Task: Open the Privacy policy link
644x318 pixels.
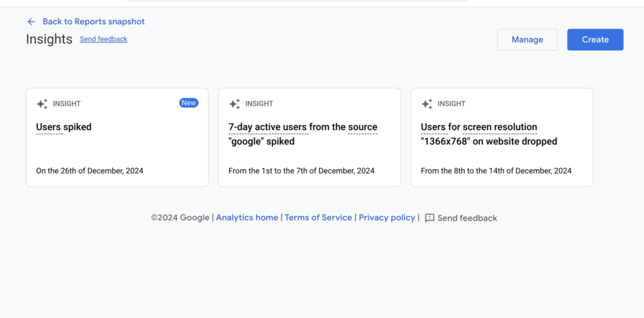Action: 387,217
